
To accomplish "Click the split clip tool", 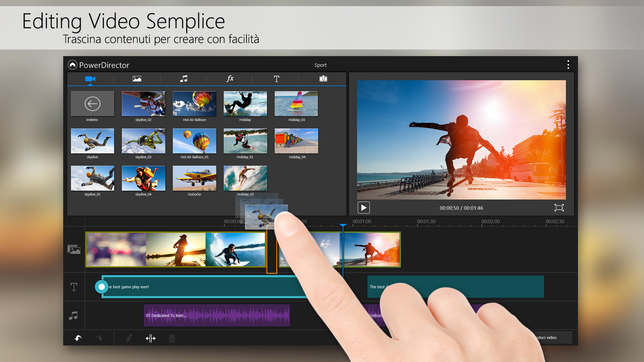I will 150,338.
